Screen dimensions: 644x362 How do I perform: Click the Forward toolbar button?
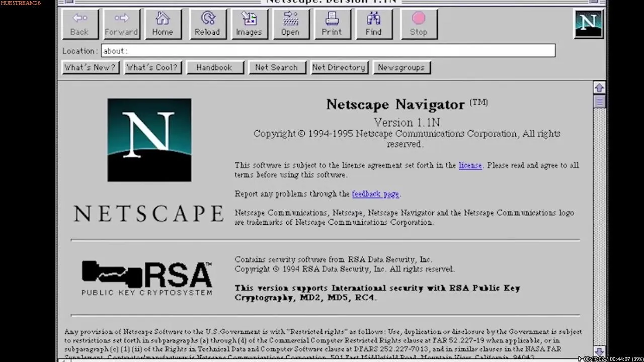pos(121,24)
